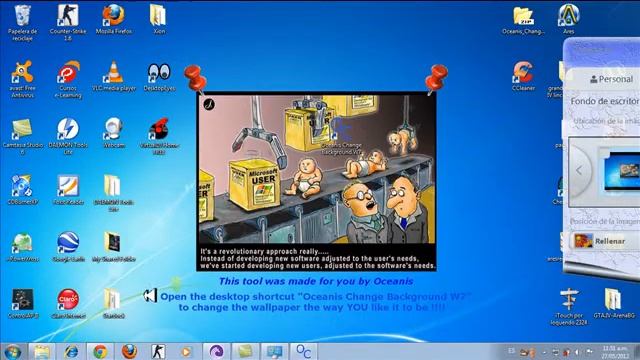
Task: Switch to the Personal tab in the panel
Action: pos(611,79)
